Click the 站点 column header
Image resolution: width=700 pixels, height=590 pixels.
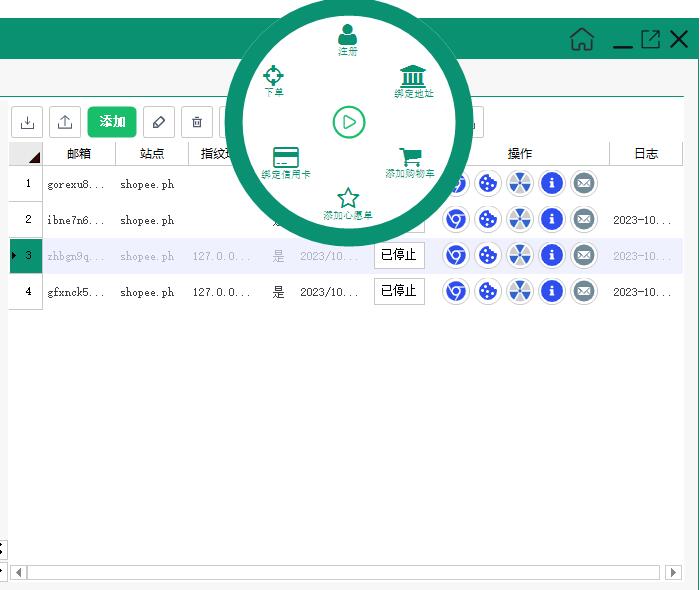pos(152,154)
